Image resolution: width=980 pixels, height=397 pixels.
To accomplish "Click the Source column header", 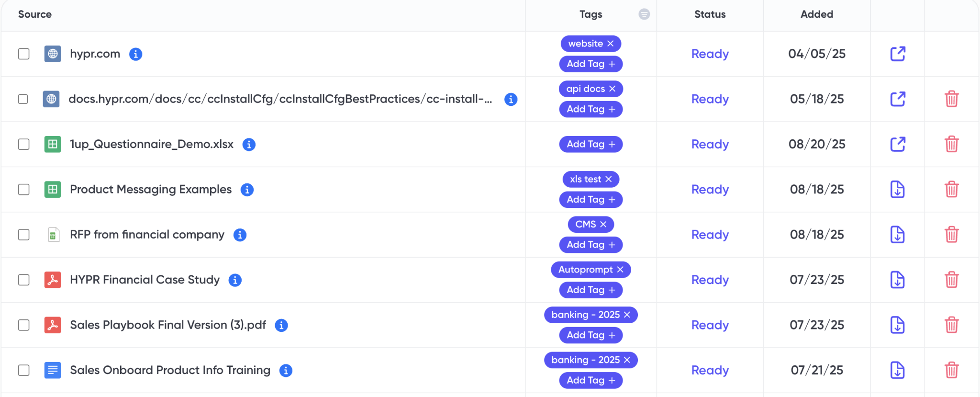I will (35, 14).
